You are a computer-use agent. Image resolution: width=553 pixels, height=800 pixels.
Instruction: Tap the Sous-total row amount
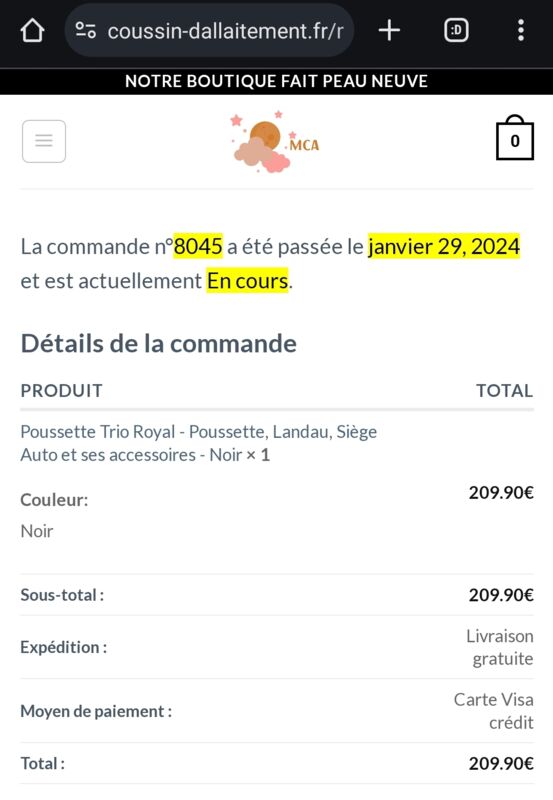pos(501,595)
